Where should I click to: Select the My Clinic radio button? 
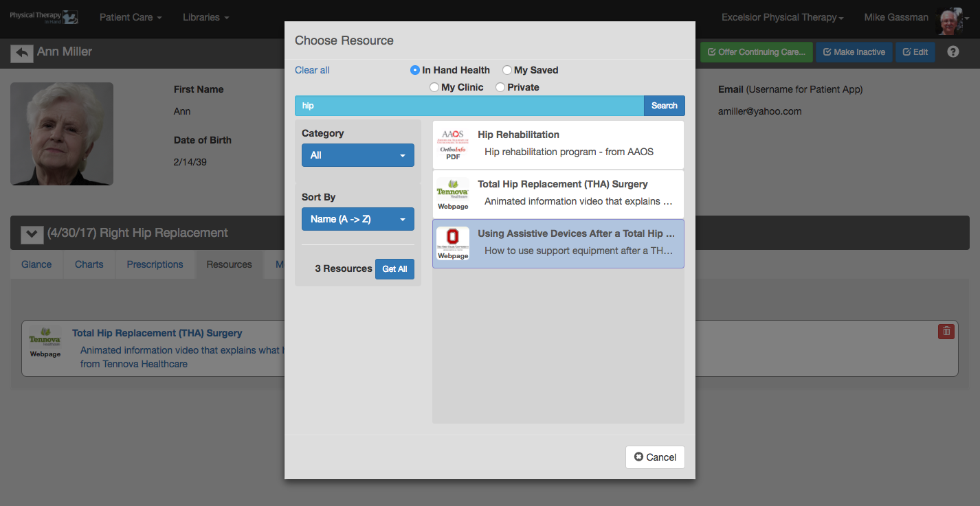tap(434, 87)
